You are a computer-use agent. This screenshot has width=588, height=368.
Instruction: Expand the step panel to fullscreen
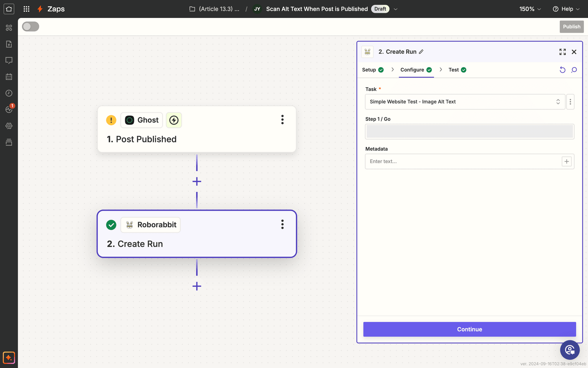(562, 52)
